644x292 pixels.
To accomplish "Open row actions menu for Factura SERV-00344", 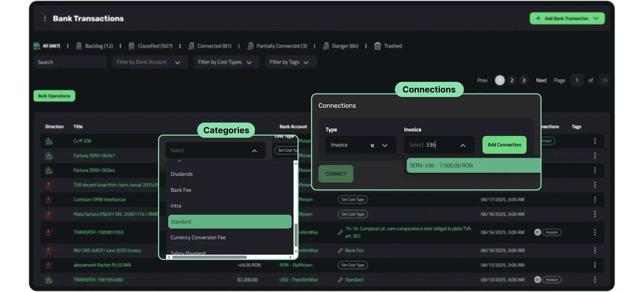I will click(x=595, y=170).
